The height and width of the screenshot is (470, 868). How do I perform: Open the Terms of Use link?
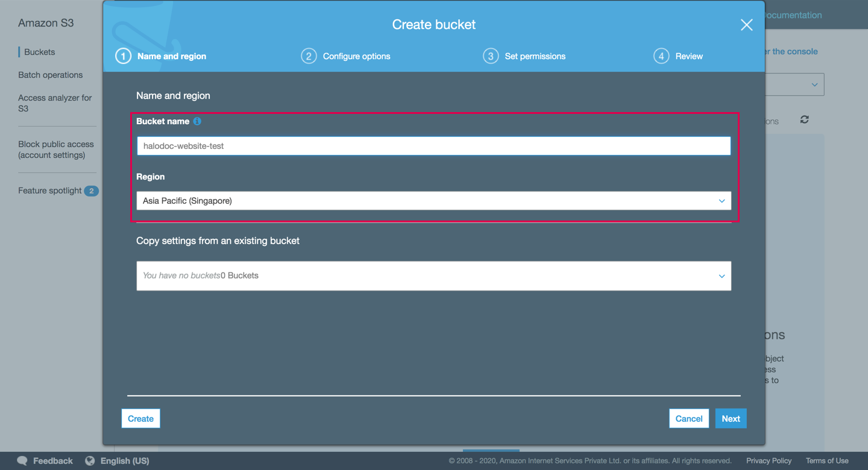point(827,461)
